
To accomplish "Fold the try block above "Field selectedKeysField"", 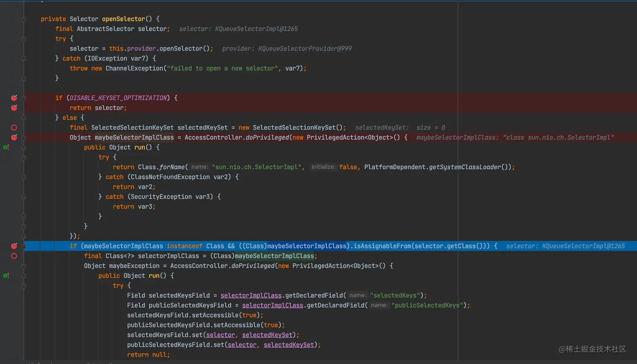I will click(x=24, y=286).
